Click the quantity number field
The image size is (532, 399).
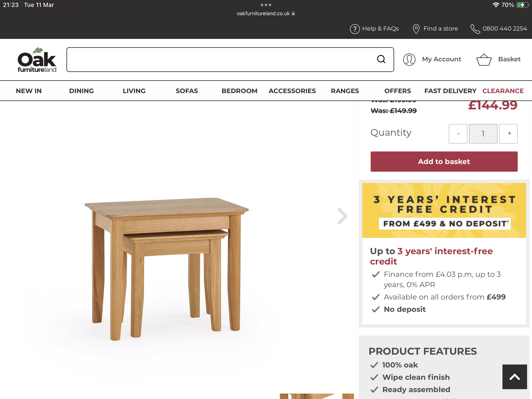pyautogui.click(x=483, y=133)
